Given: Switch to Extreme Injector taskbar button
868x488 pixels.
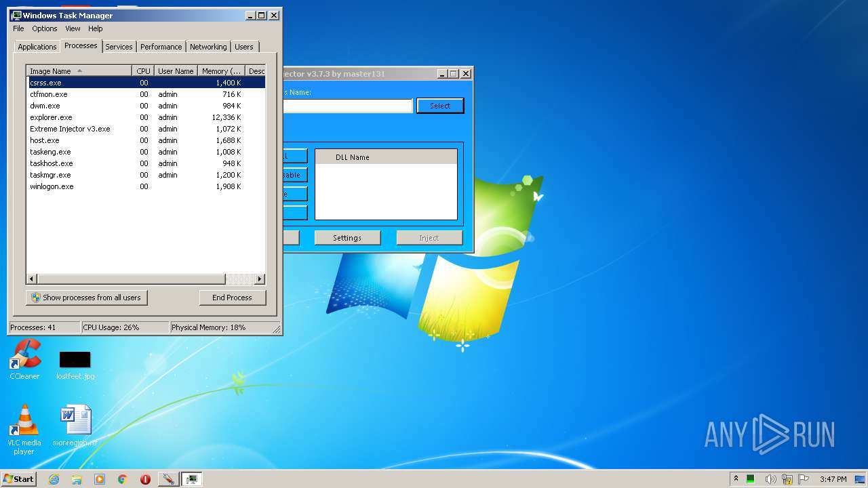Looking at the screenshot, I should tap(168, 479).
